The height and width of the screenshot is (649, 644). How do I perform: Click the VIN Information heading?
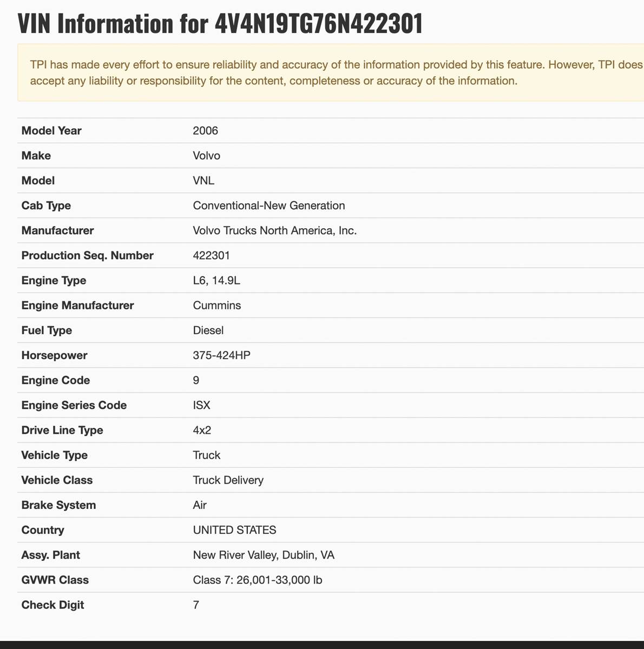click(x=220, y=24)
